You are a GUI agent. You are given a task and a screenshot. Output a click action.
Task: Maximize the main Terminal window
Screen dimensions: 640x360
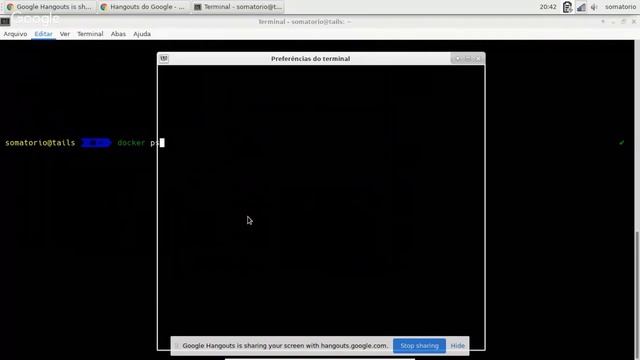point(623,22)
